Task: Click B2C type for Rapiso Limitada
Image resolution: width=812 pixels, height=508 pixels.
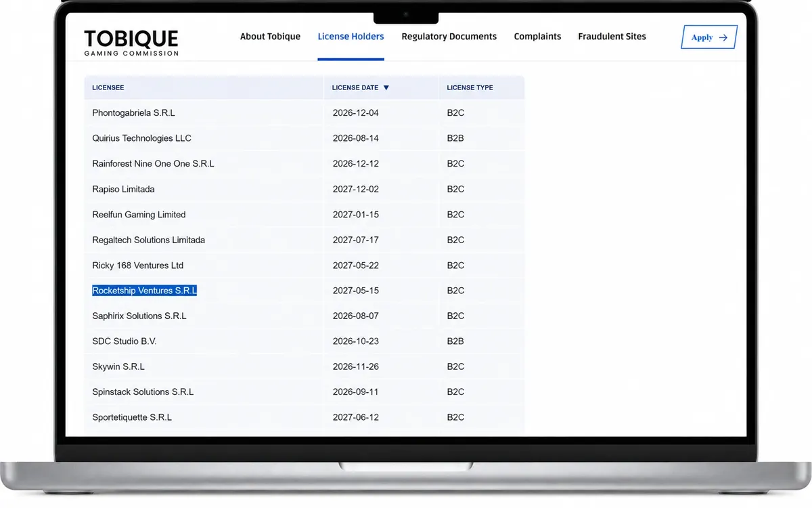Action: point(455,189)
